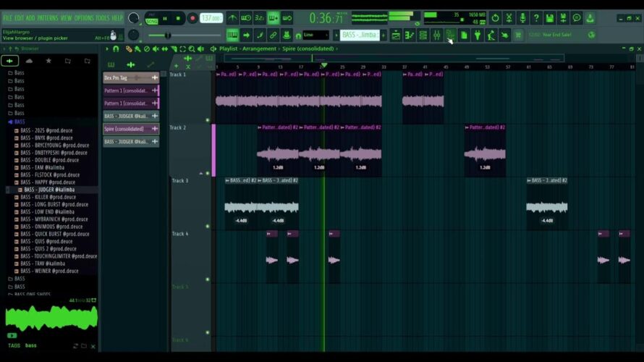Select BASS - LOW END @kalimba sample
The width and height of the screenshot is (644, 362).
pos(47,212)
